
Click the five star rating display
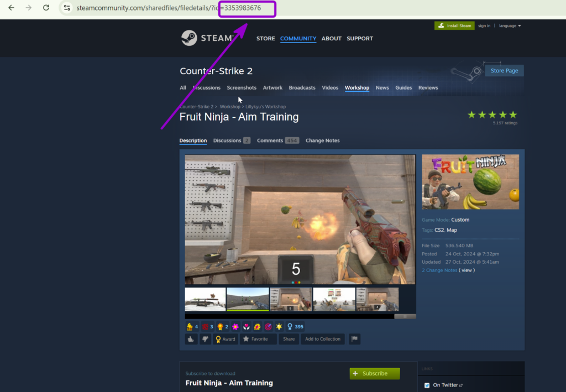click(492, 115)
